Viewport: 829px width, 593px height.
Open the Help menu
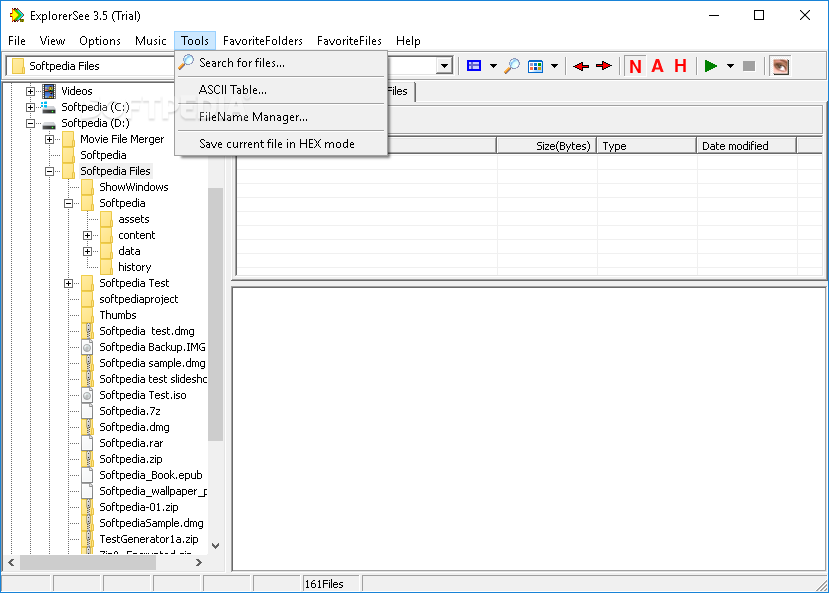tap(408, 41)
